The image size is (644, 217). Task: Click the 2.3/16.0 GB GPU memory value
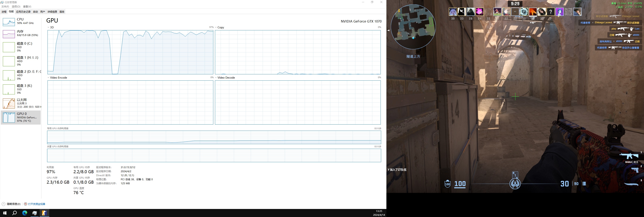[x=58, y=182]
